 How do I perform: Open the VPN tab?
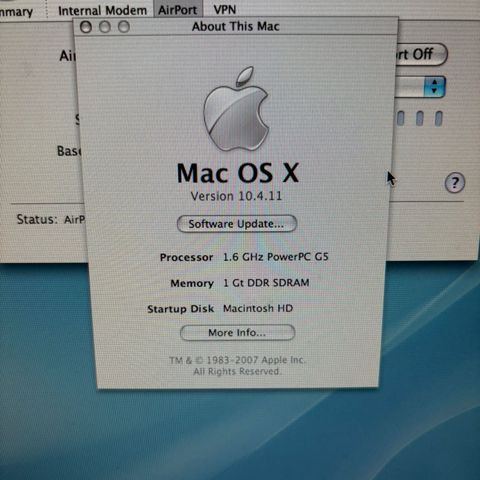[225, 10]
